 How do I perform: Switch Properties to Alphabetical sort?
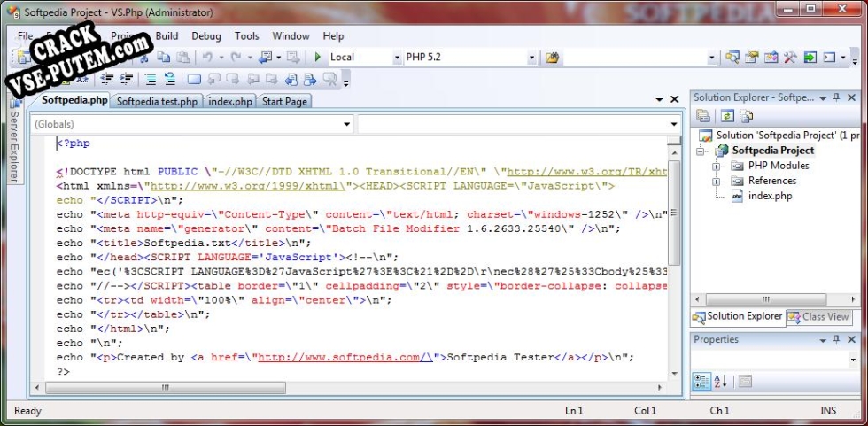[720, 381]
